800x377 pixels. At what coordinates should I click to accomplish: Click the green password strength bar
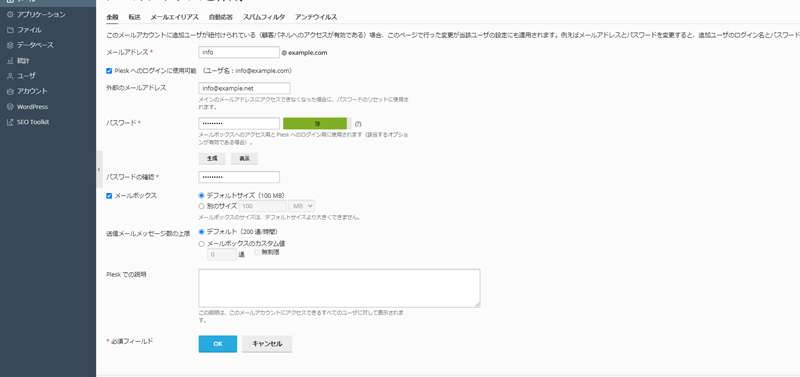click(315, 123)
